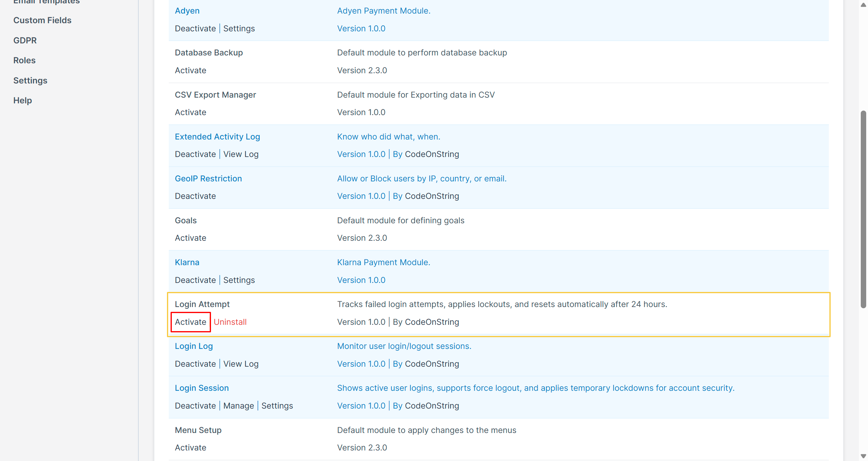Go to GDPR sidebar section

pos(25,40)
